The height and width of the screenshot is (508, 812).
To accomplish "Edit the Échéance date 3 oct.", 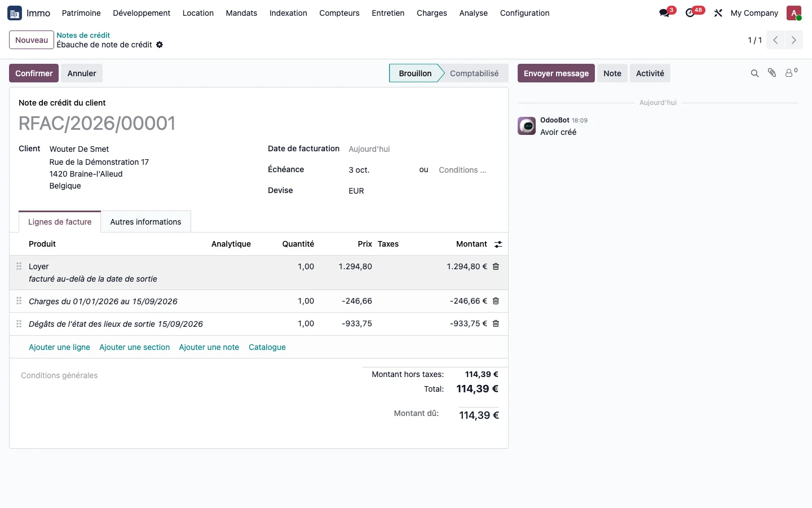I will (381, 170).
